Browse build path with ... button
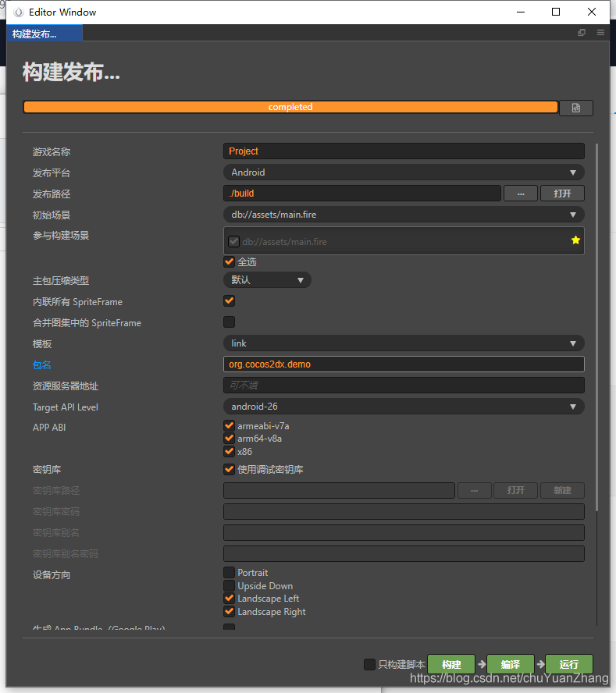Viewport: 616px width, 693px height. (521, 193)
